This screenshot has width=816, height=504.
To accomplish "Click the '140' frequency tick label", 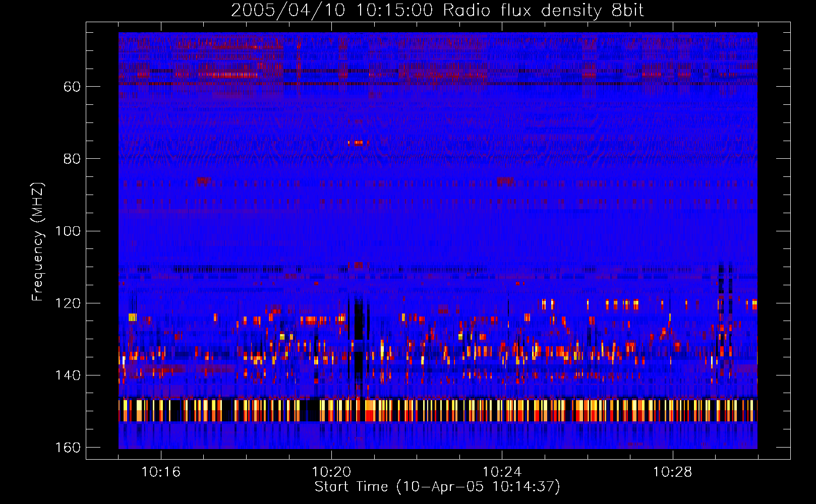I will 67,375.
